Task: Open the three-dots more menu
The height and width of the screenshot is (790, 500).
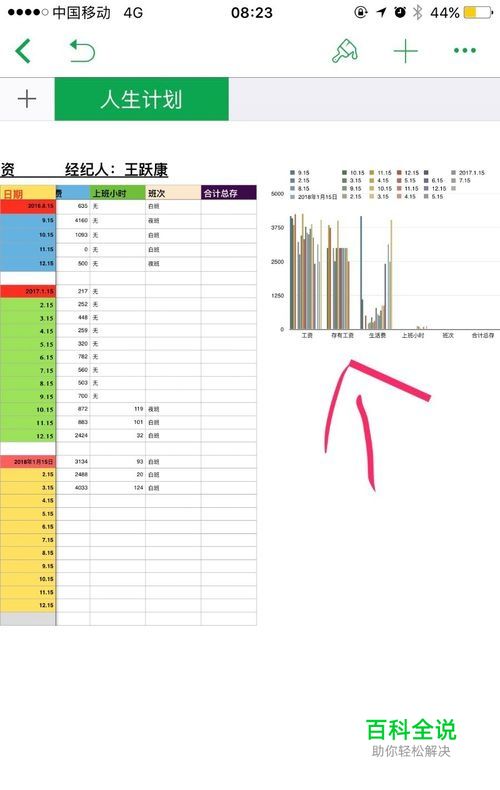Action: [x=465, y=50]
